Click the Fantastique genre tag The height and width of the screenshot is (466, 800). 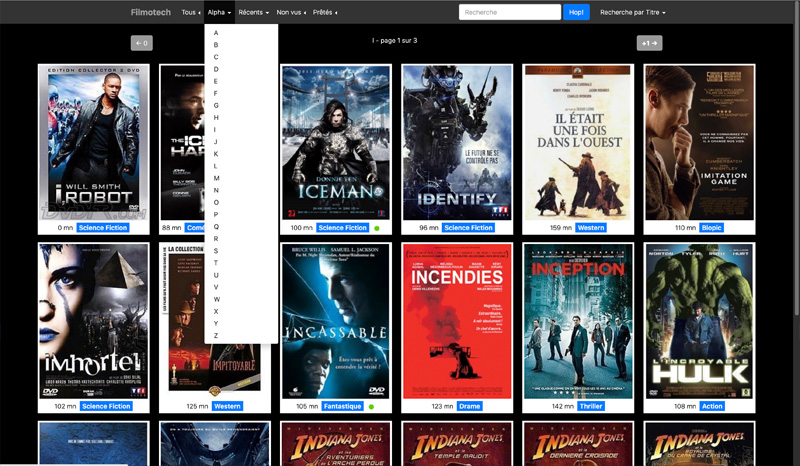342,406
